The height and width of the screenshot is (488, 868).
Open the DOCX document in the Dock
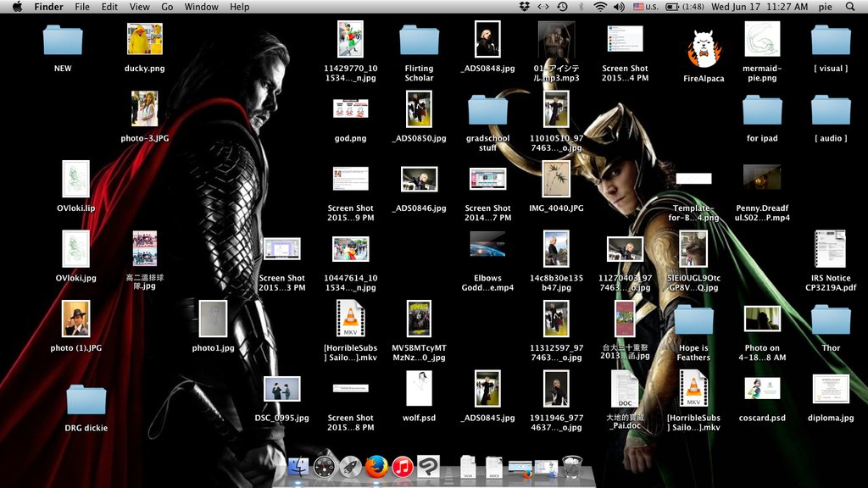pos(494,467)
